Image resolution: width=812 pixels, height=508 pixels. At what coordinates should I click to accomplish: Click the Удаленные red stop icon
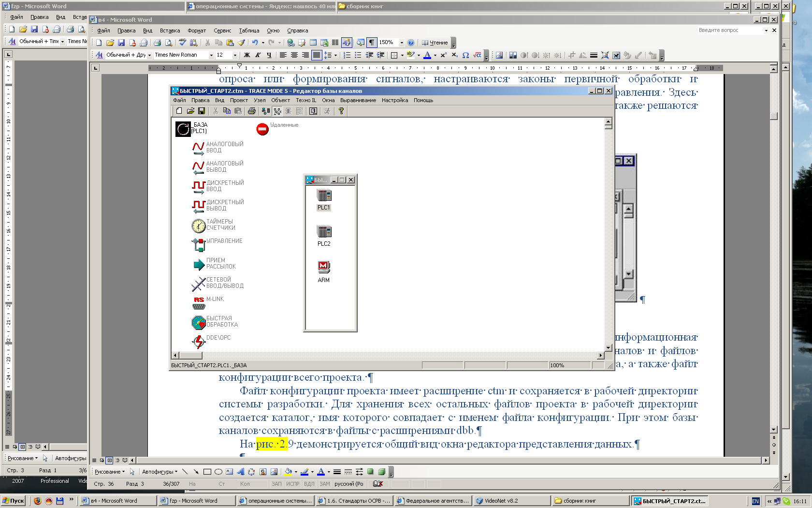click(262, 129)
